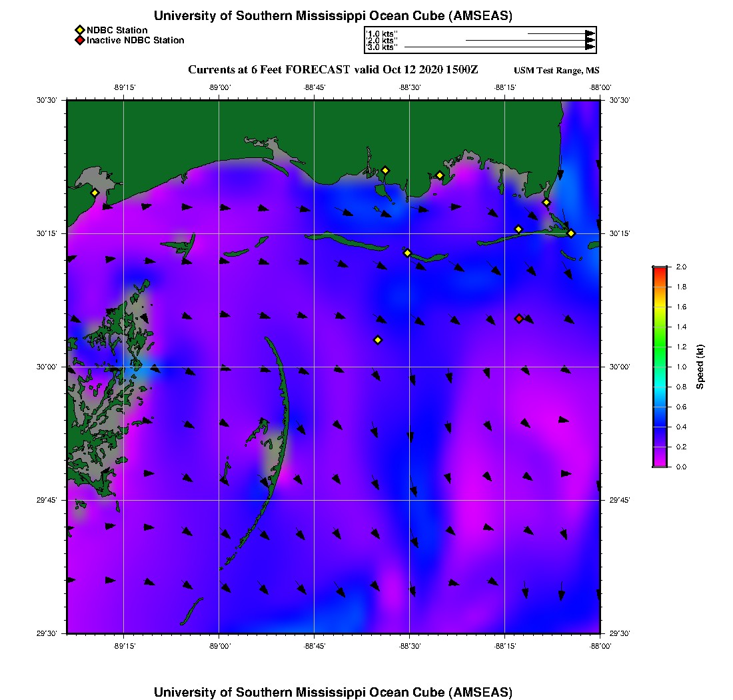Click the northernmost yellow NDBC station marker
The height and width of the screenshot is (700, 733).
[x=385, y=170]
